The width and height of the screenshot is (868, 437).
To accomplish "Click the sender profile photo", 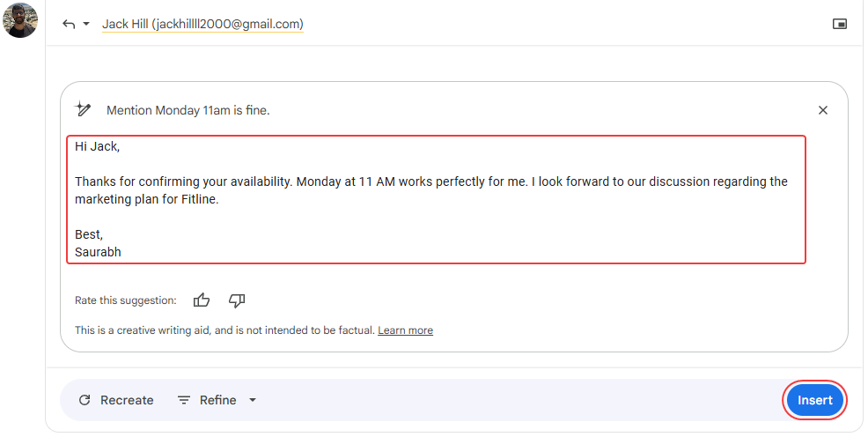I will [20, 20].
